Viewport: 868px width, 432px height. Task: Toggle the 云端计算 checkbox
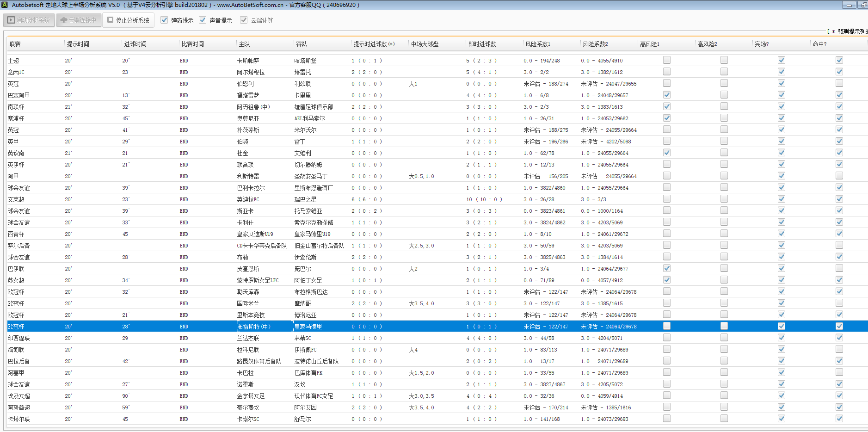(244, 20)
